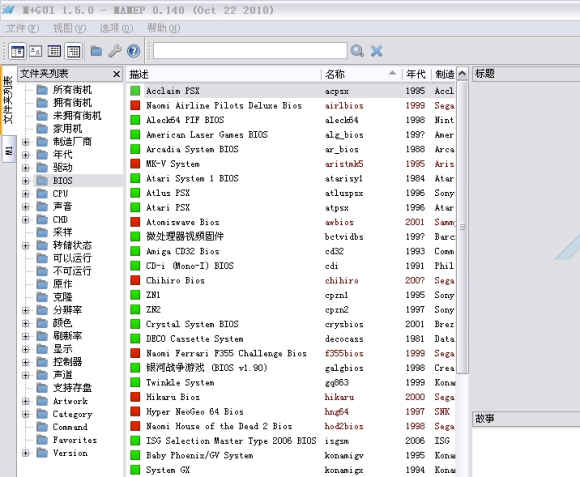Sort the list by the 描述 column
Image resolution: width=580 pixels, height=477 pixels.
coord(223,74)
